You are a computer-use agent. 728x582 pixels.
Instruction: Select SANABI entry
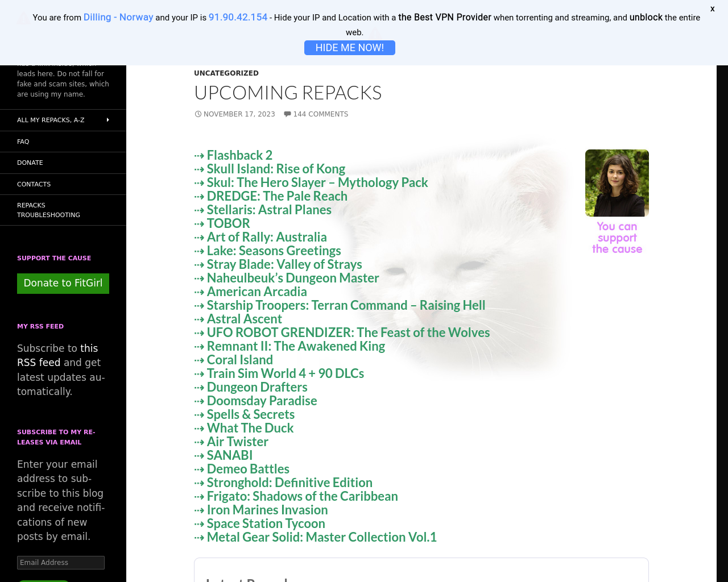coord(230,455)
